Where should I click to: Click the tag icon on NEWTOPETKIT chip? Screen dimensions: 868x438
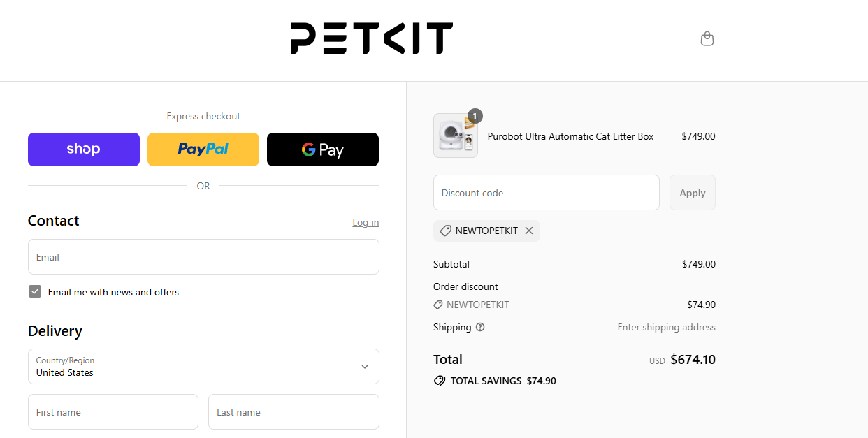click(x=445, y=231)
